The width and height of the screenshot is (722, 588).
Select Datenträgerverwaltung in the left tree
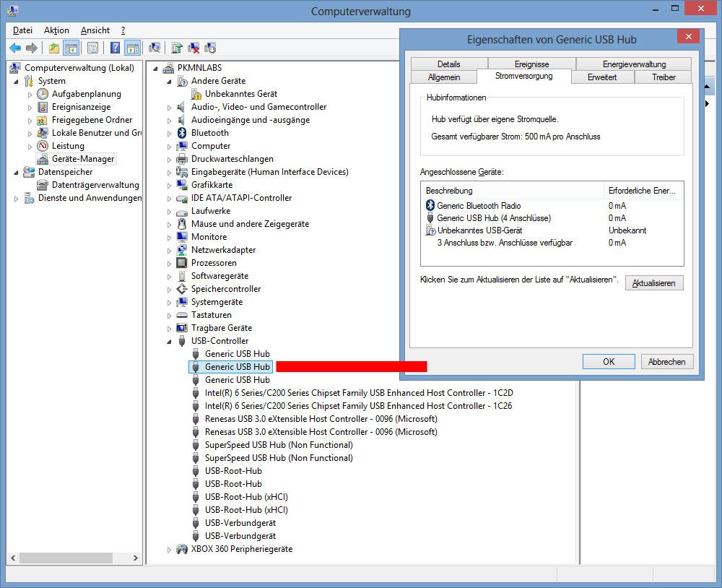95,185
